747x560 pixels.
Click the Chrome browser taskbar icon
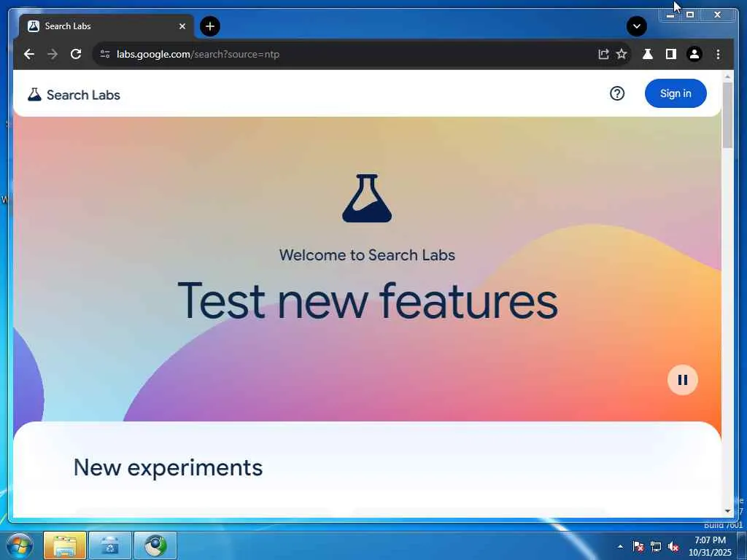155,545
